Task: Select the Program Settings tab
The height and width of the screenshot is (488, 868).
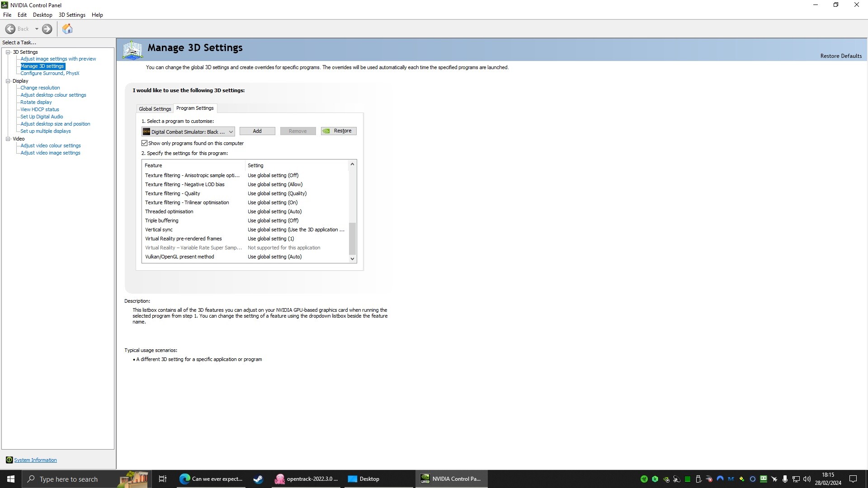Action: click(195, 108)
